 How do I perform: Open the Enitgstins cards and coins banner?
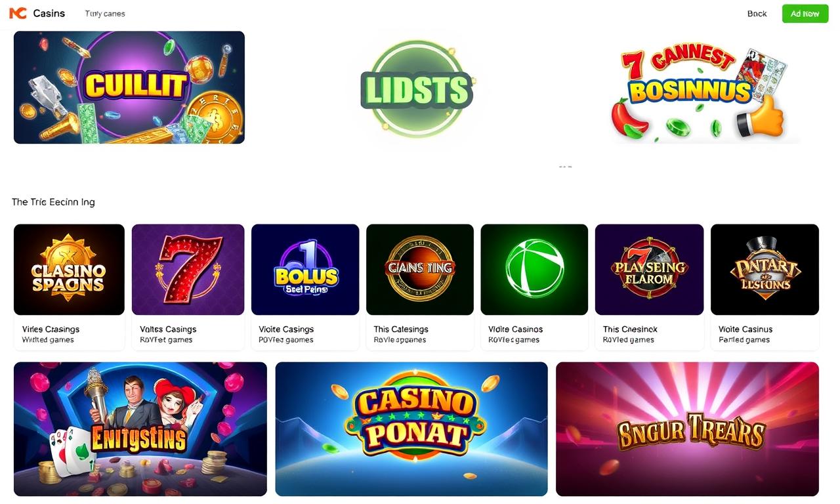pyautogui.click(x=140, y=429)
